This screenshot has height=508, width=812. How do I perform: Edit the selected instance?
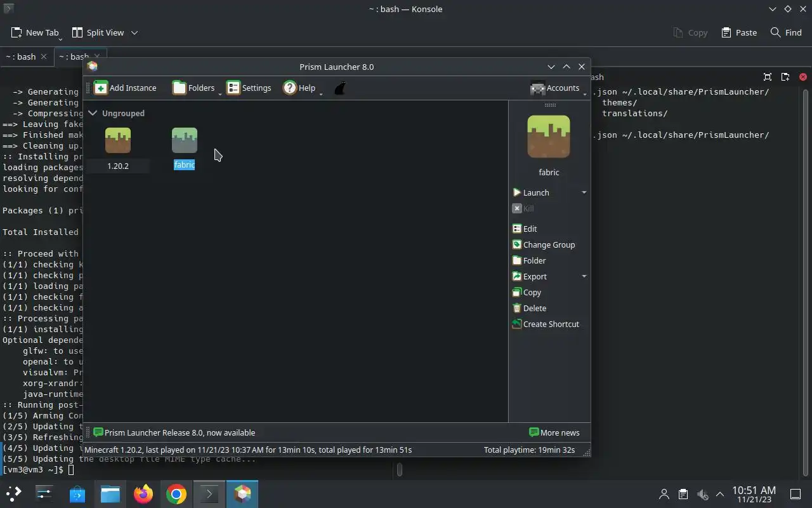pyautogui.click(x=525, y=229)
